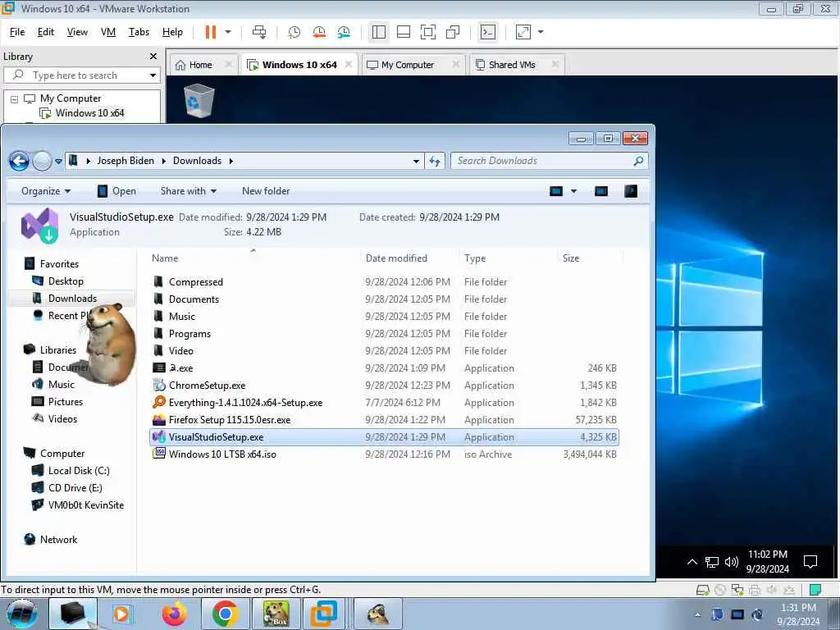Click the Search Downloads field

coord(549,161)
